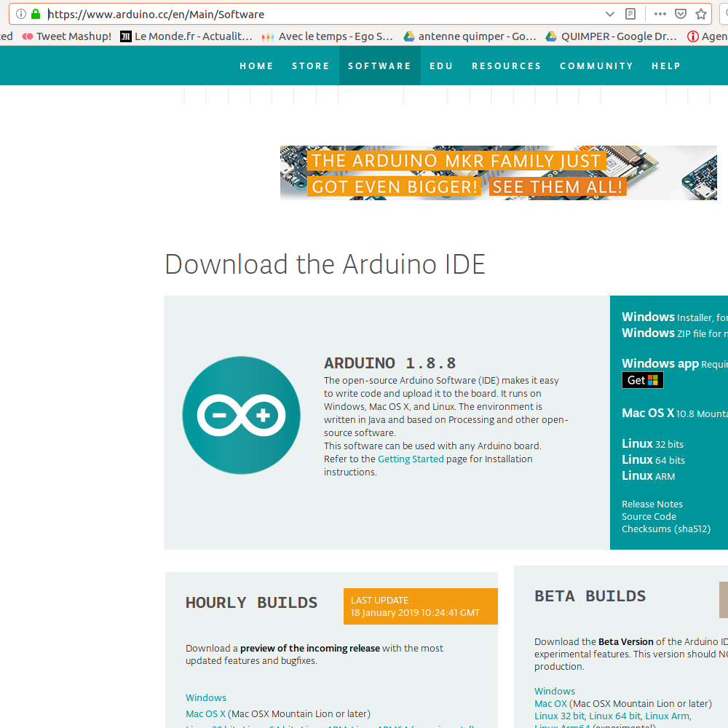Bookmark this page with the star icon
Screen dimensions: 728x728
point(700,14)
